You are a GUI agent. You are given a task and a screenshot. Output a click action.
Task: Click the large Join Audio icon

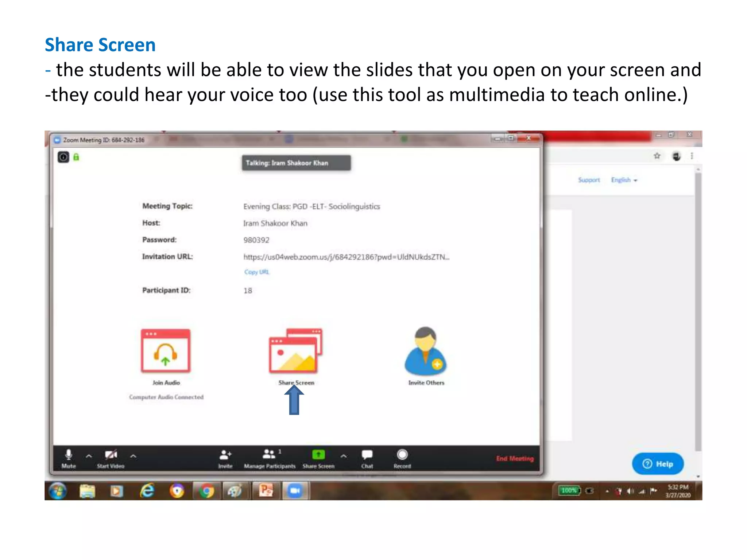(166, 351)
